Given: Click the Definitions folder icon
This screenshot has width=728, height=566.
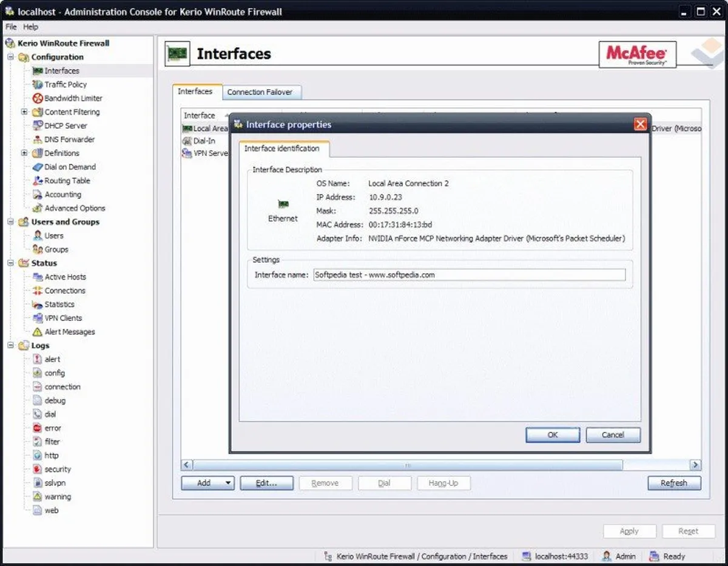Looking at the screenshot, I should [x=38, y=153].
